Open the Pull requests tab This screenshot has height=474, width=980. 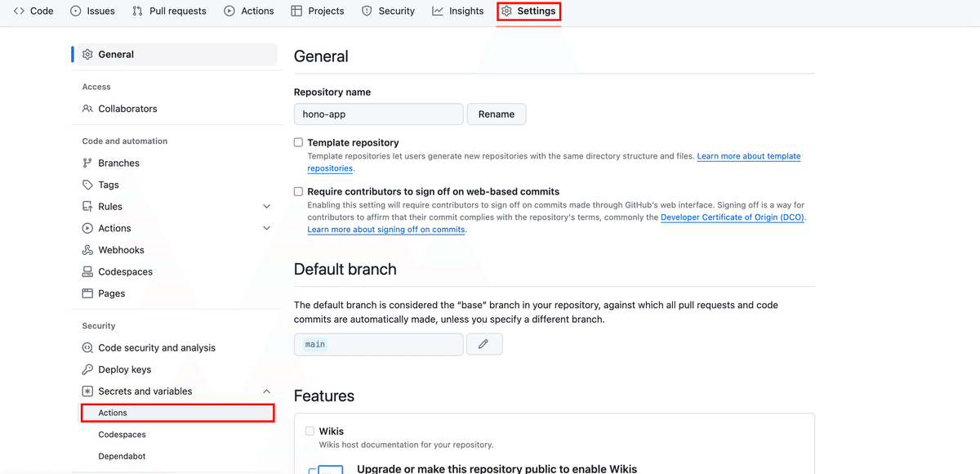point(169,11)
